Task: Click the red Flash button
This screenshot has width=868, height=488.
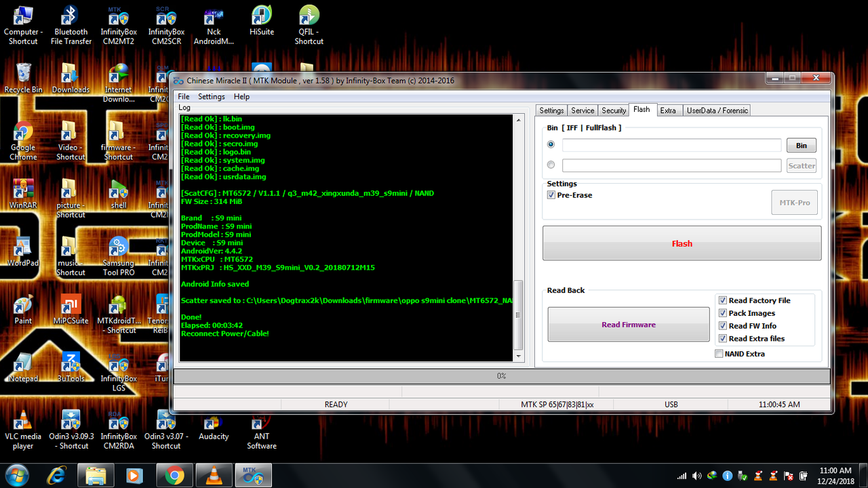Action: pyautogui.click(x=682, y=243)
